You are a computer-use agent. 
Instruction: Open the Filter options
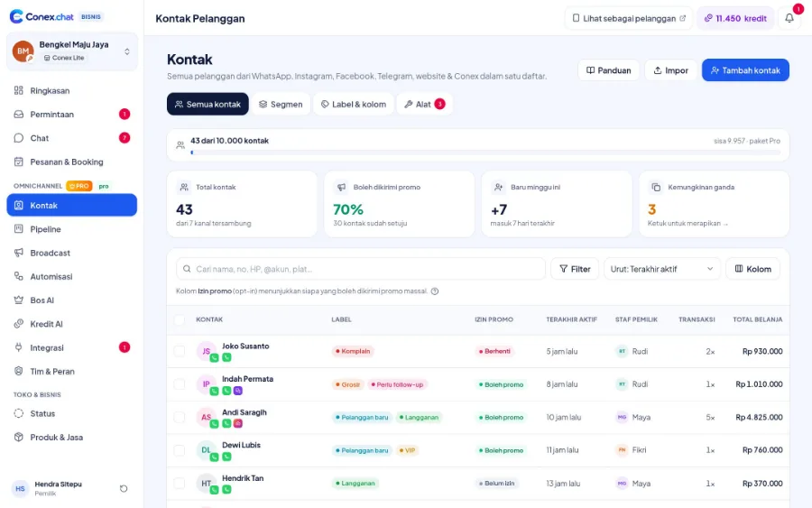click(x=575, y=269)
